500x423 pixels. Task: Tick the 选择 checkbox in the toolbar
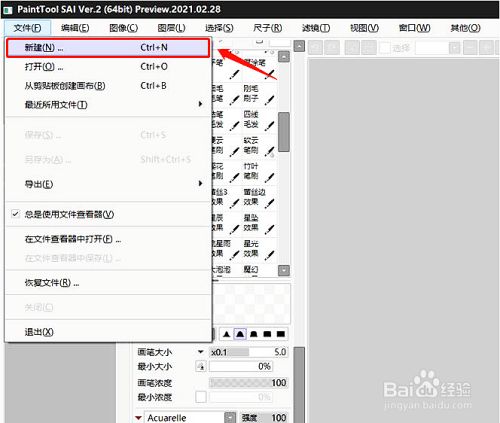(385, 48)
